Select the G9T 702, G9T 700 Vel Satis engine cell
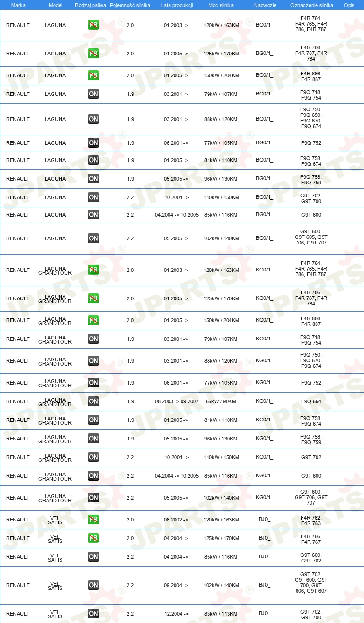This screenshot has height=623, width=364. tap(311, 614)
